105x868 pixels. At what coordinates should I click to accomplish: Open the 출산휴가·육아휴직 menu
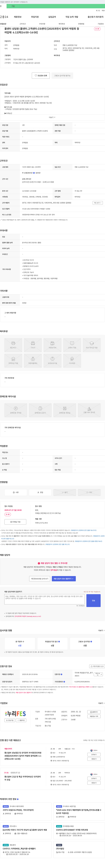96,17
